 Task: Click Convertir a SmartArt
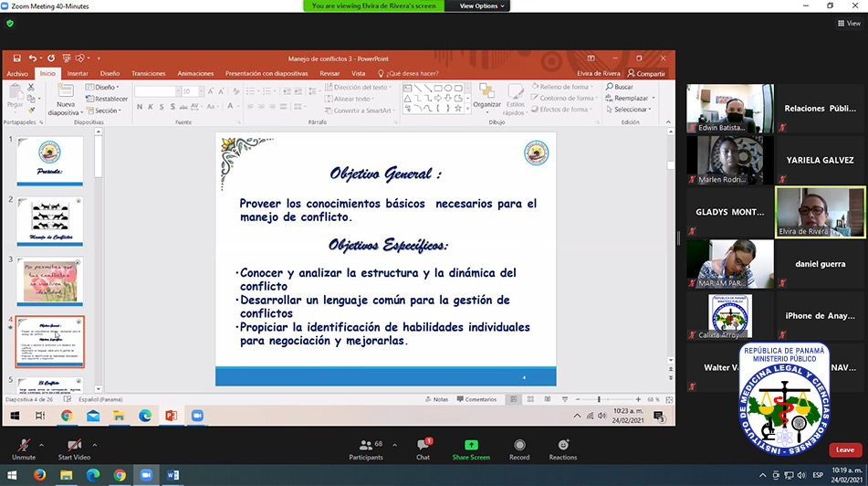pyautogui.click(x=361, y=111)
